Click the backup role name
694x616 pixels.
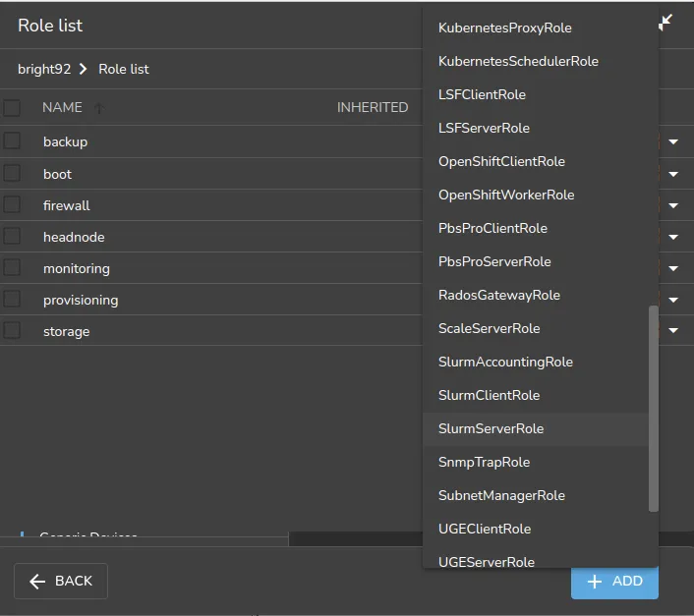[x=65, y=141]
